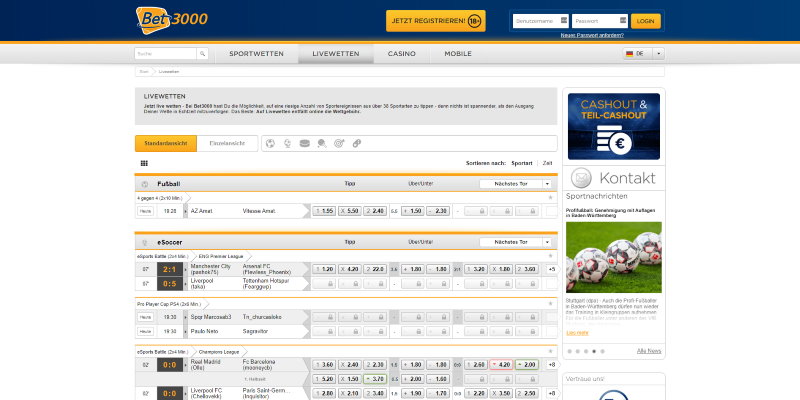Click the Passwort input field
800x400 pixels.
[599, 21]
